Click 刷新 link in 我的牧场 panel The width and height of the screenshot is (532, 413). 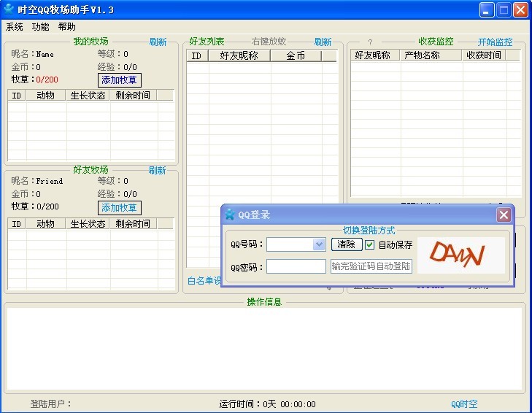158,42
